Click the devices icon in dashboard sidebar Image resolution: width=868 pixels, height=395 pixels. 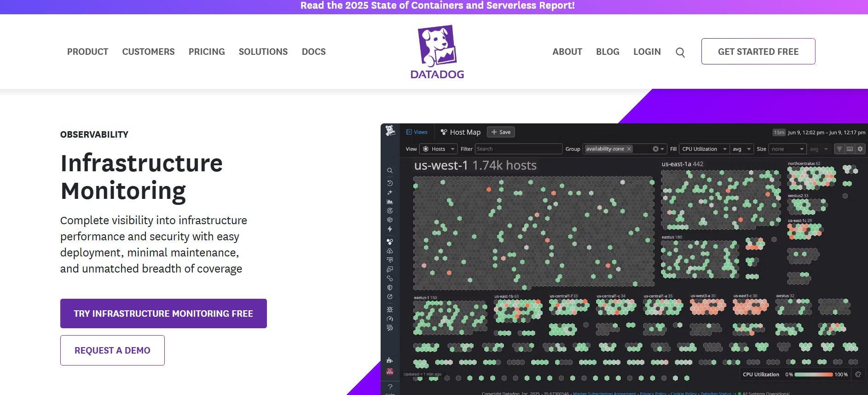coord(390,269)
